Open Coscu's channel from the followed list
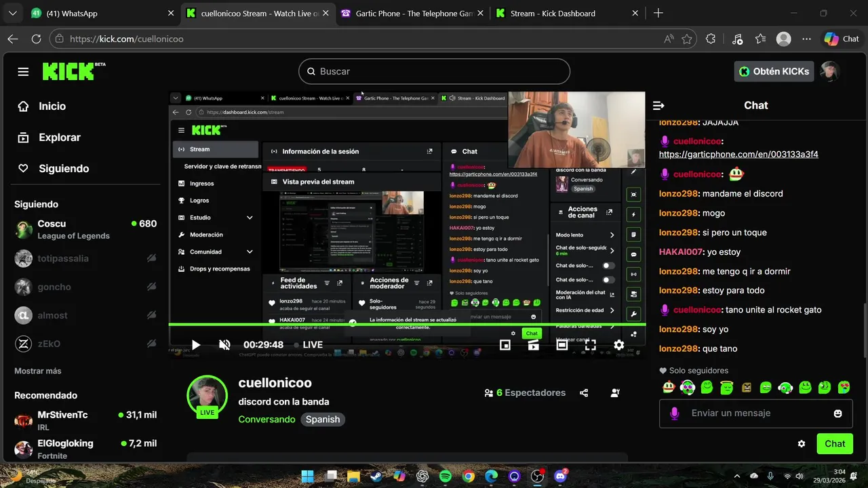 [85, 229]
